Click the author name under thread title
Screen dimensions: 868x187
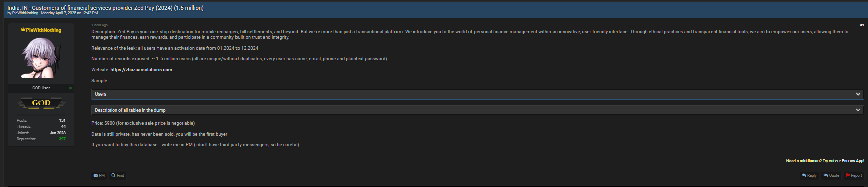pos(25,13)
